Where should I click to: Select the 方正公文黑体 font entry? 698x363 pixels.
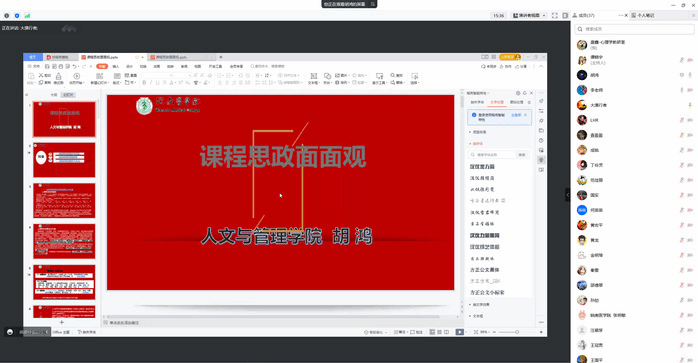(x=485, y=270)
